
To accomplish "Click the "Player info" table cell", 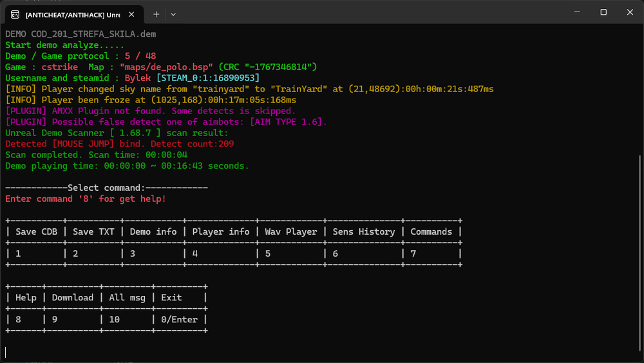I will [x=220, y=232].
